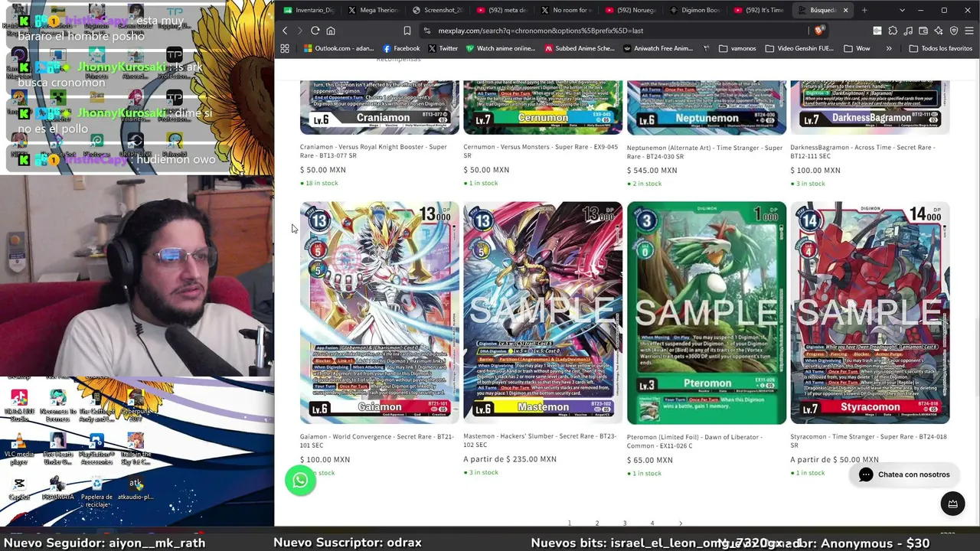Open the Neverness to Everness desktop shortcut

coord(57,407)
